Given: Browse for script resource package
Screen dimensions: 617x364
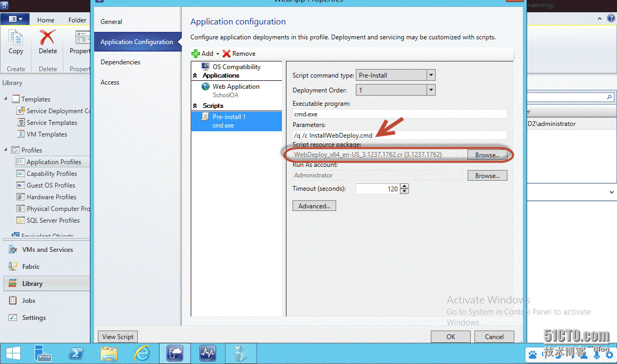Looking at the screenshot, I should tap(487, 155).
